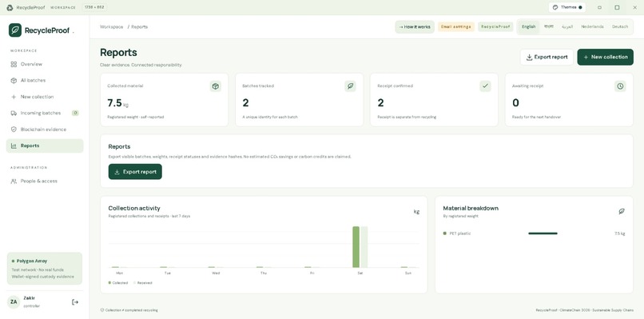
Task: Switch language to English
Action: click(528, 26)
